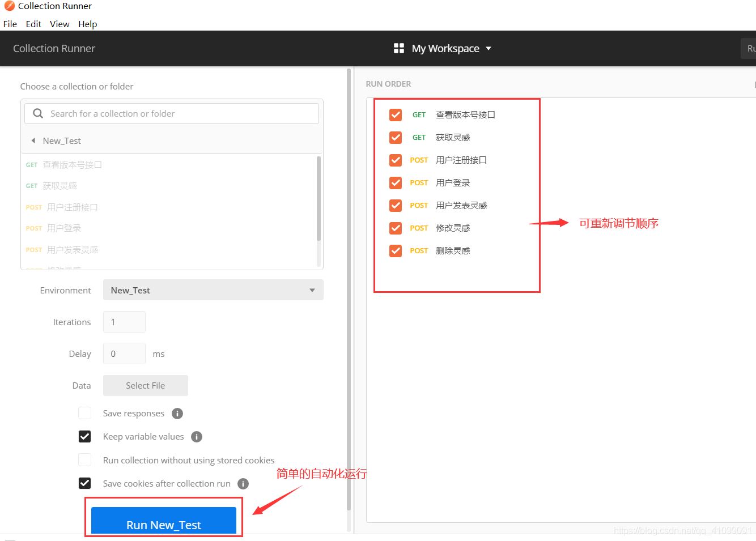756x541 pixels.
Task: Click info icon beside Keep variable values
Action: pos(197,437)
